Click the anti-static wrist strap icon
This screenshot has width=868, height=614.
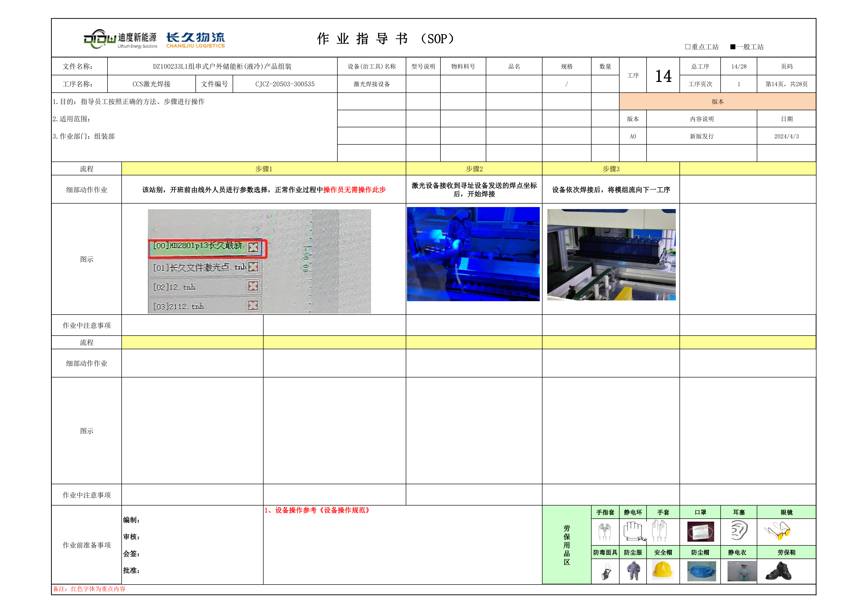click(634, 531)
